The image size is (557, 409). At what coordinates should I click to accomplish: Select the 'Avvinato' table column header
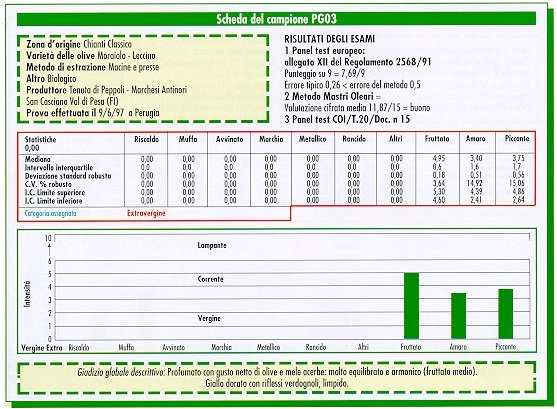click(229, 139)
